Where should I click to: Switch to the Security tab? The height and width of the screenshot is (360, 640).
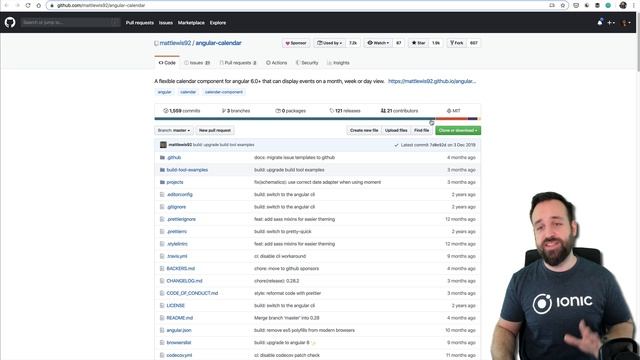click(307, 63)
